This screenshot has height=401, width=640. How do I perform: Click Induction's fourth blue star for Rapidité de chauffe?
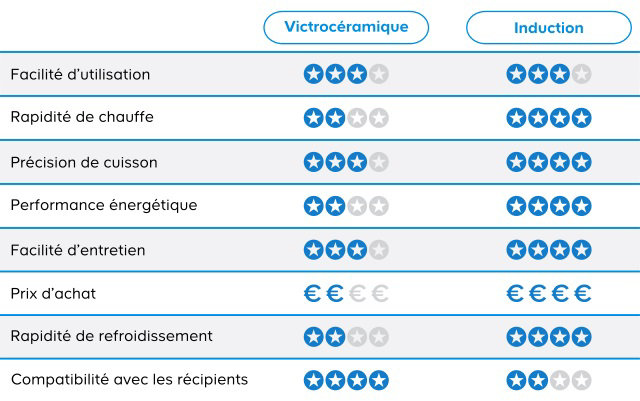tap(582, 118)
